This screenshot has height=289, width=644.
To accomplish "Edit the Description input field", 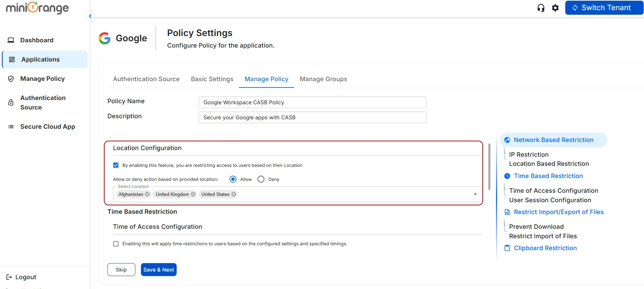I will (x=312, y=118).
